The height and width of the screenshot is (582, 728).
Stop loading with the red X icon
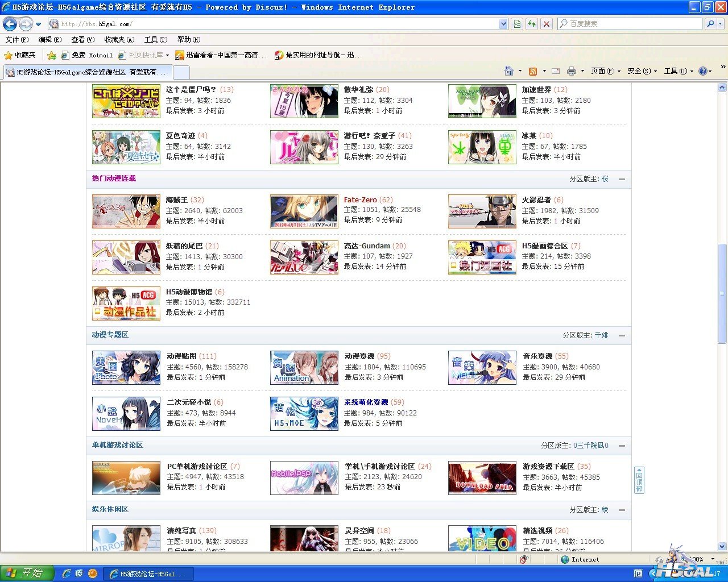547,24
